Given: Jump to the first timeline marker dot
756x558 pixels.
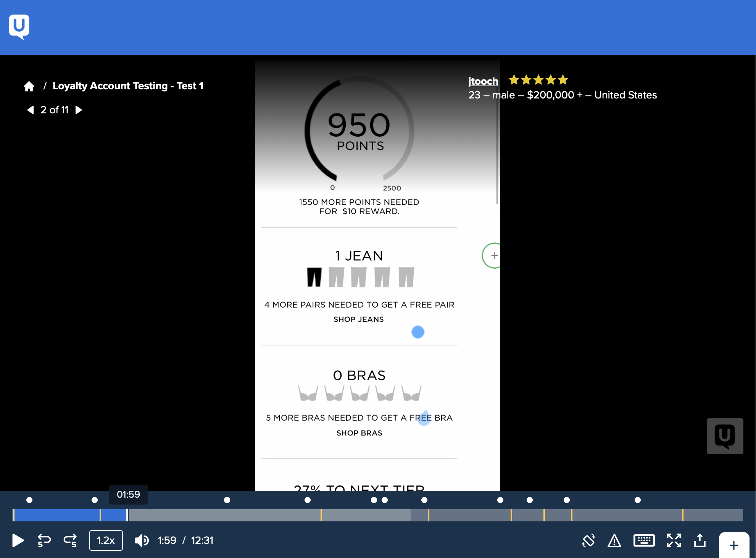Looking at the screenshot, I should (x=29, y=500).
